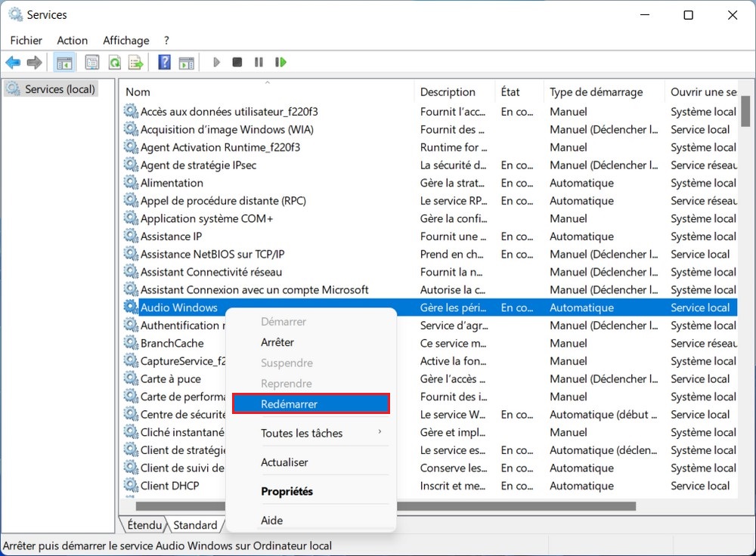This screenshot has width=756, height=556.
Task: Select the Client DHCP service row
Action: click(170, 486)
